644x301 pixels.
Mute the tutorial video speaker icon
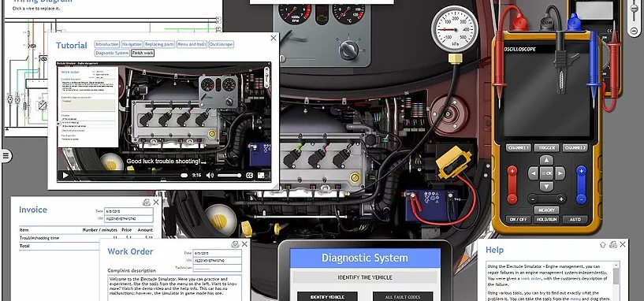click(210, 176)
